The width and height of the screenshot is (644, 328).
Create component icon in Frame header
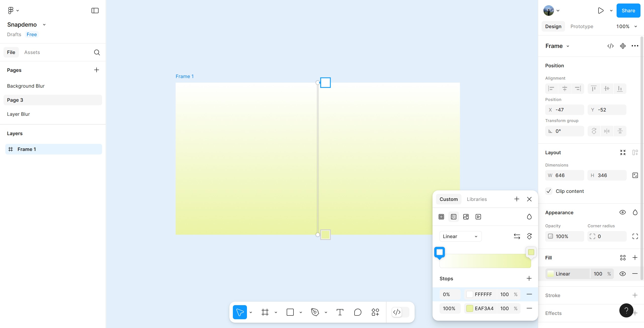point(623,46)
